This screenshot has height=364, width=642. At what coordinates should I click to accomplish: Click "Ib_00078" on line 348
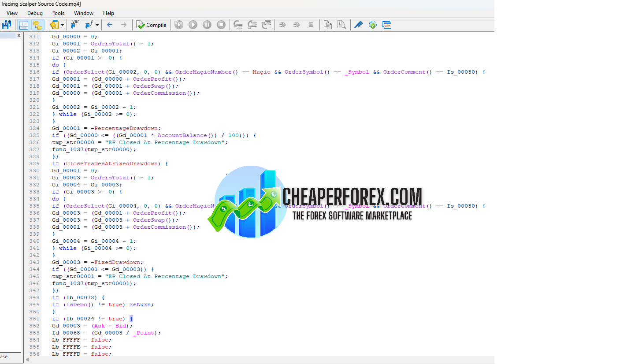(x=80, y=297)
